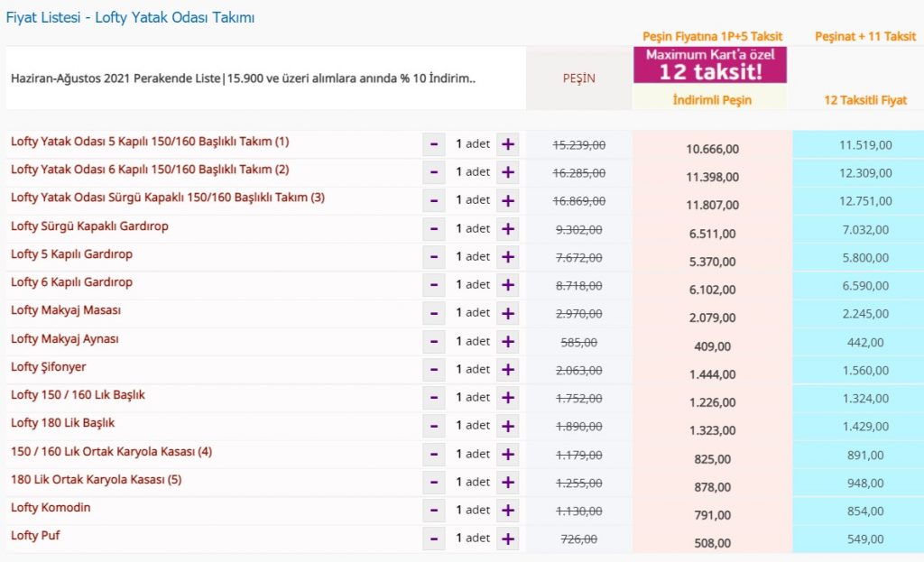
Task: Click the İndirimli Peşin header
Action: (711, 100)
